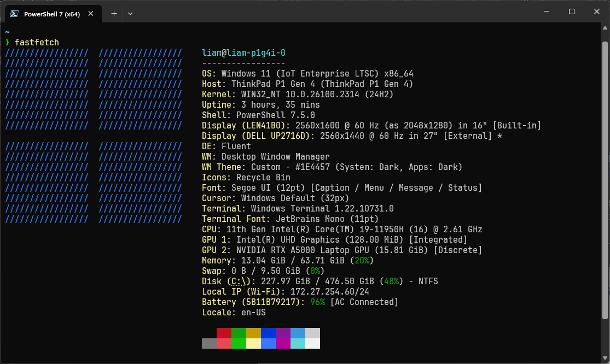Click the Uptime value '3 hours, 35 mins'
Image resolution: width=610 pixels, height=364 pixels.
[280, 105]
